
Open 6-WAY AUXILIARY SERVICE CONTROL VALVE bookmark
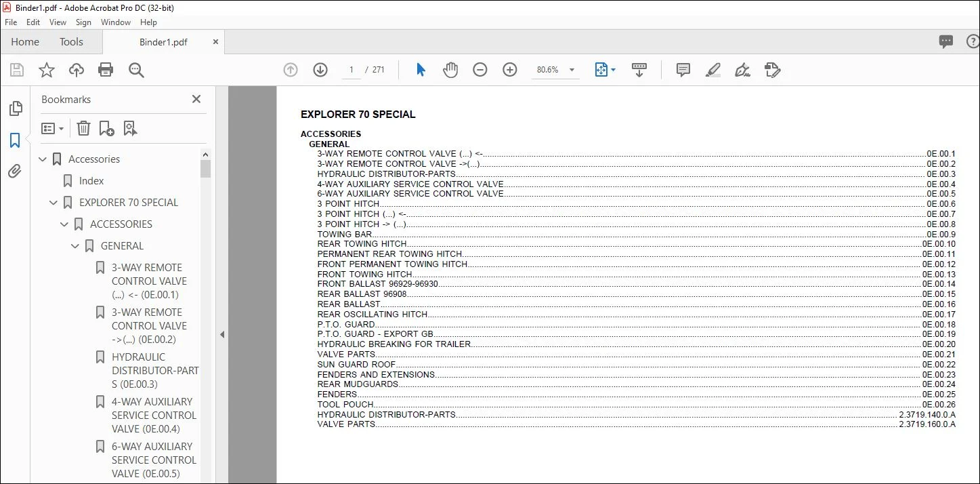154,460
